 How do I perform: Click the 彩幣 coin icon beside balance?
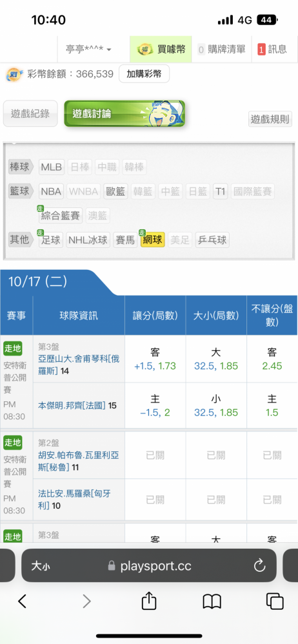coord(14,74)
